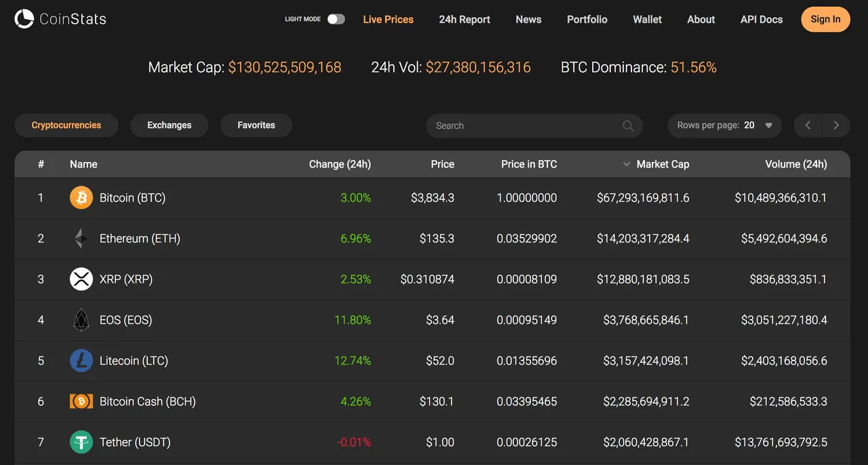Click the Market Cap sort arrow
Image resolution: width=868 pixels, height=465 pixels.
pyautogui.click(x=627, y=164)
